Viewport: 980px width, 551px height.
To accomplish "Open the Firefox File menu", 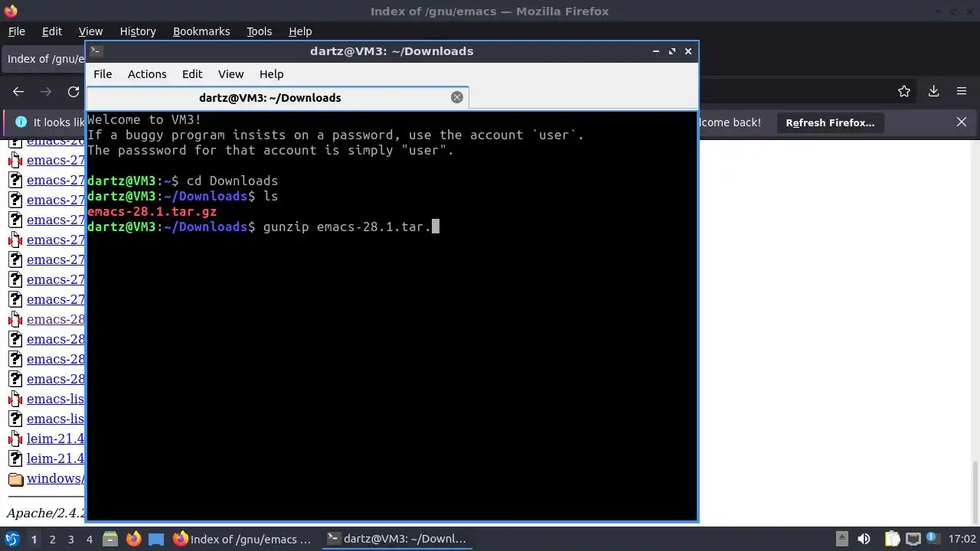I will (16, 31).
